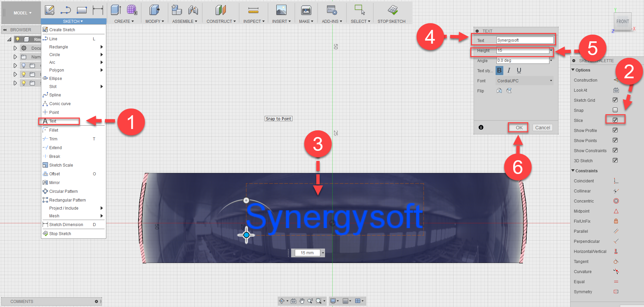This screenshot has width=644, height=307.
Task: Collapse the Constraints section in Sketch Palette
Action: 574,171
